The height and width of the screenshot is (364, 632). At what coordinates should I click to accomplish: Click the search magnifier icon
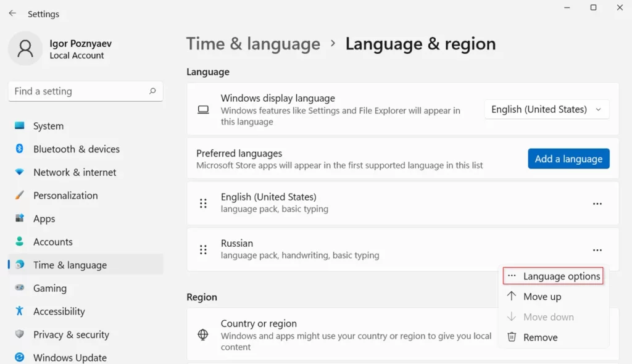click(152, 91)
